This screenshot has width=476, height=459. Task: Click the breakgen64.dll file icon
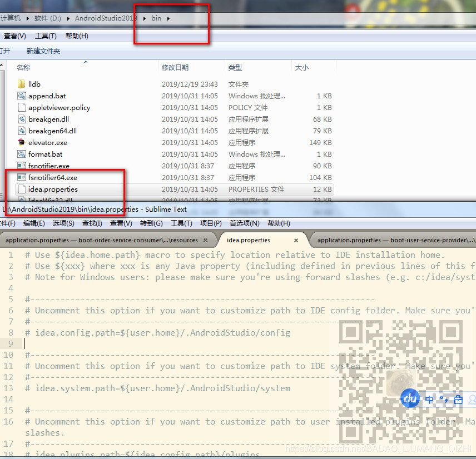tap(21, 131)
